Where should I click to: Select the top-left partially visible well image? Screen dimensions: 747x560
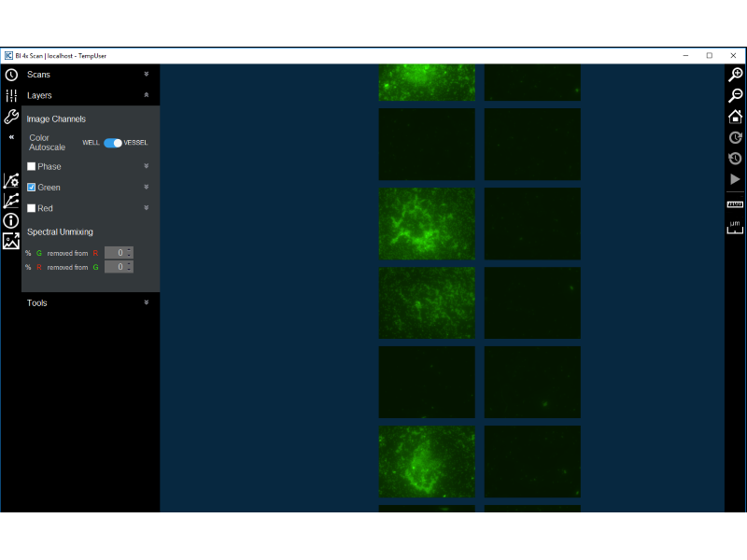coord(427,82)
